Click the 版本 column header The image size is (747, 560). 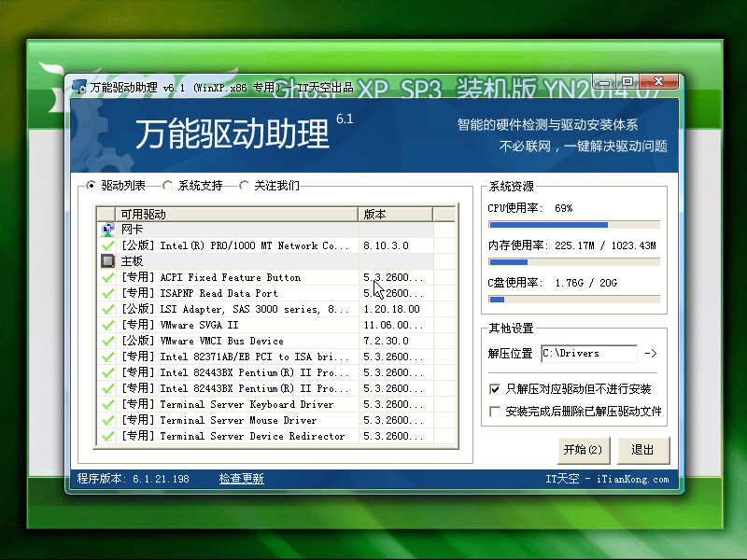(x=395, y=215)
